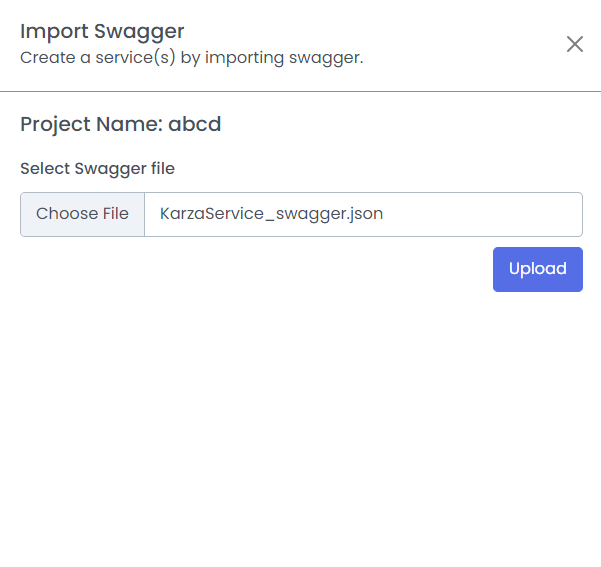Click the chosen file name KarzaService_swagger.json
The height and width of the screenshot is (567, 601).
pyautogui.click(x=271, y=214)
